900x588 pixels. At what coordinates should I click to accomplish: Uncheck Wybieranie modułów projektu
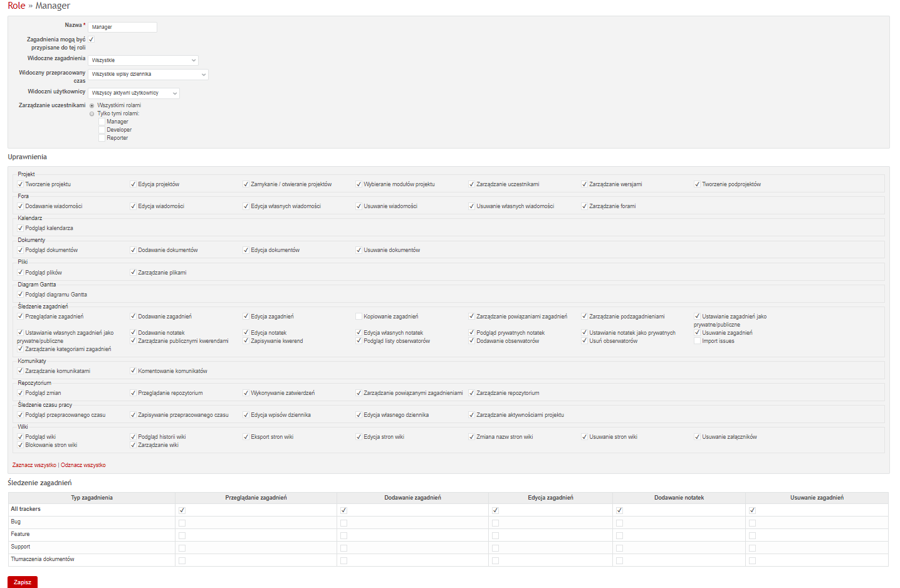(358, 184)
